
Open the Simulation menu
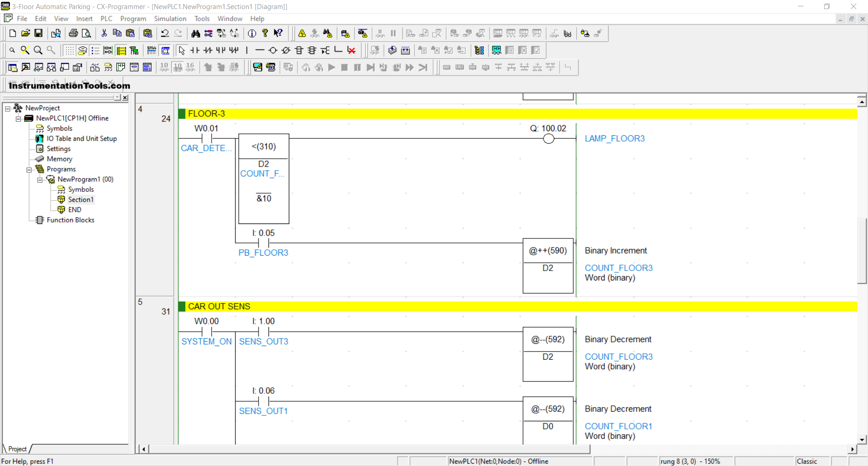170,19
